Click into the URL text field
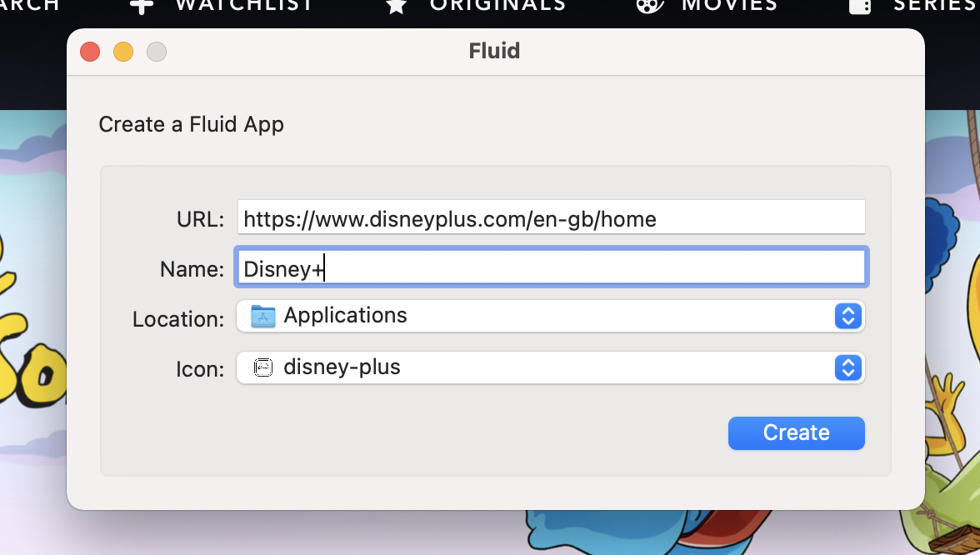The image size is (980, 555). 550,219
